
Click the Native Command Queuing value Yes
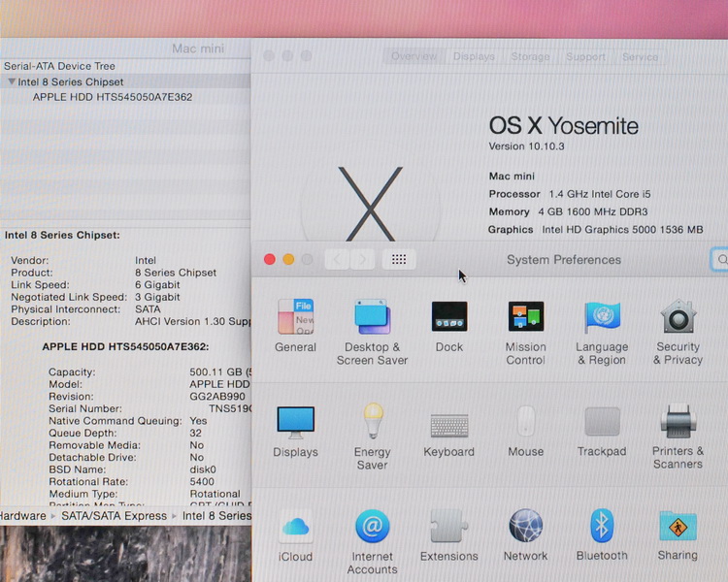[198, 420]
